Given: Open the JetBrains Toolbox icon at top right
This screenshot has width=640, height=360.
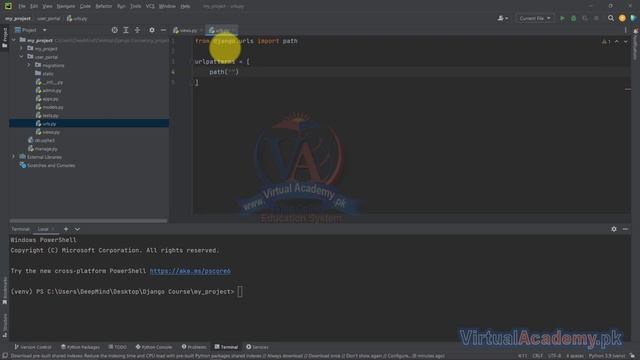Looking at the screenshot, I should tap(633, 18).
